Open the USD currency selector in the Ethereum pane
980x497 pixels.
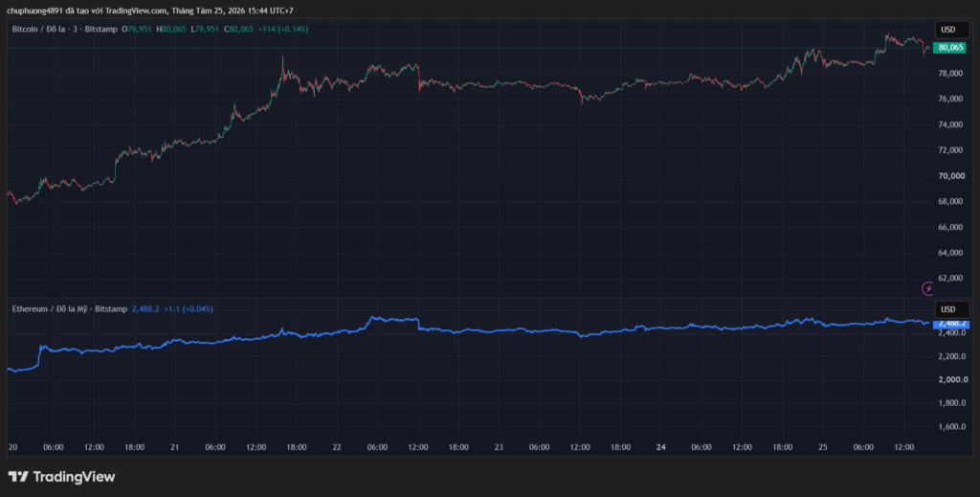point(952,309)
